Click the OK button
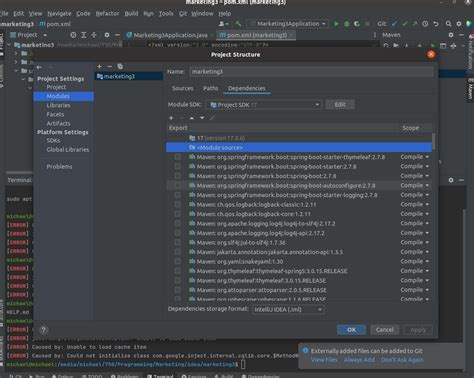Image resolution: width=474 pixels, height=378 pixels. coord(351,330)
